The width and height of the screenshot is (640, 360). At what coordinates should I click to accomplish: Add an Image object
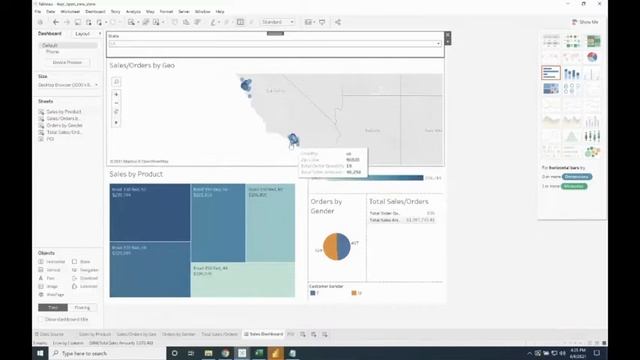pyautogui.click(x=48, y=286)
